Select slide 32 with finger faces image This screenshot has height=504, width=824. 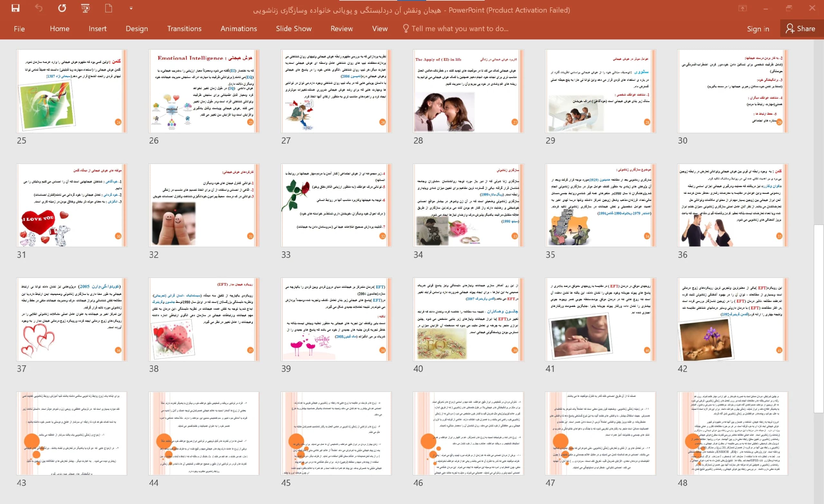[204, 205]
